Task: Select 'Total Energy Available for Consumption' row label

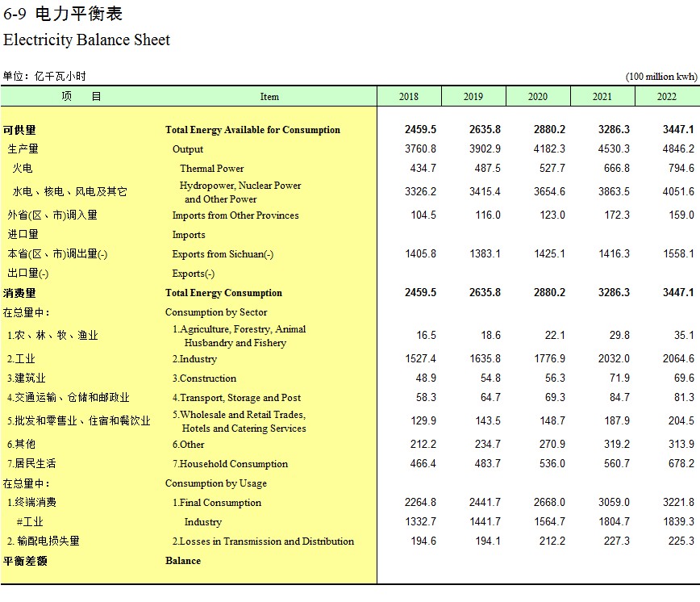Action: pyautogui.click(x=252, y=130)
